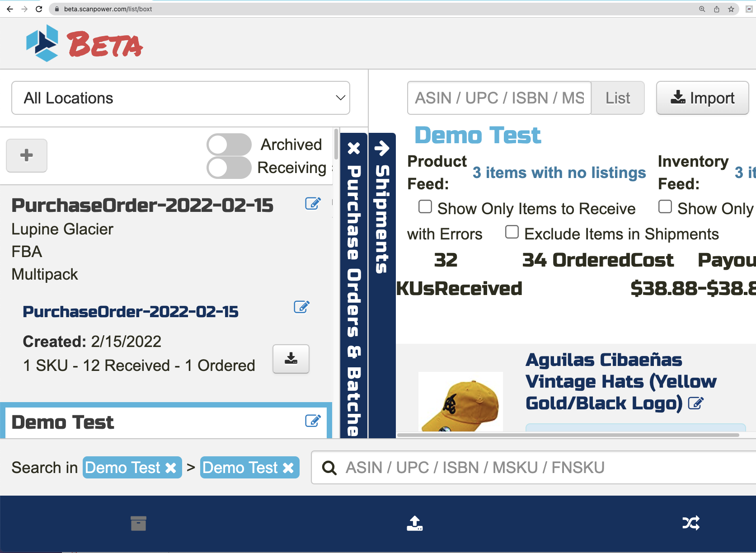Click 'Created: 2/15/2022' text
This screenshot has height=553, width=756.
tap(92, 342)
